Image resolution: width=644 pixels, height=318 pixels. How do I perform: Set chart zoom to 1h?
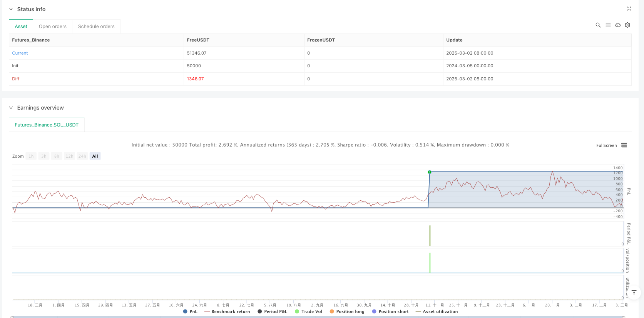click(31, 156)
